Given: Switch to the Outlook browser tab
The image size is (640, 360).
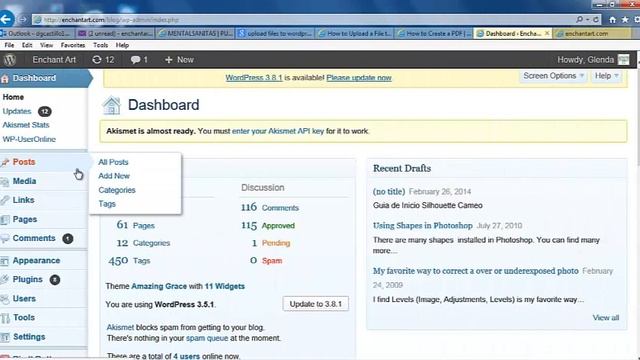Looking at the screenshot, I should (38, 33).
